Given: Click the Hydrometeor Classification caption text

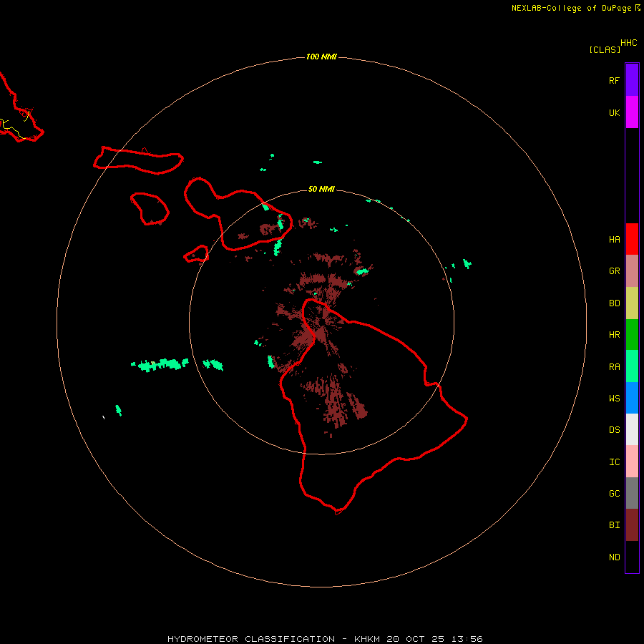Looking at the screenshot, I should [x=325, y=639].
